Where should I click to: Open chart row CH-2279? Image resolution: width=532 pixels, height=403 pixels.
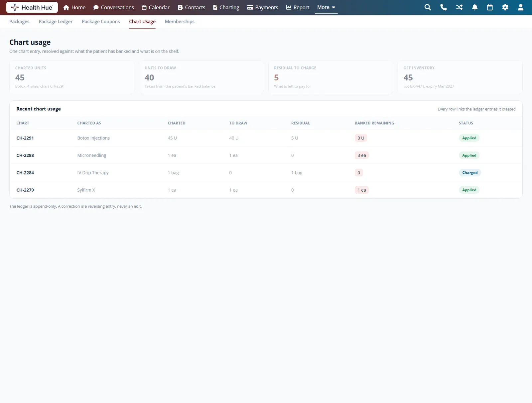point(266,190)
